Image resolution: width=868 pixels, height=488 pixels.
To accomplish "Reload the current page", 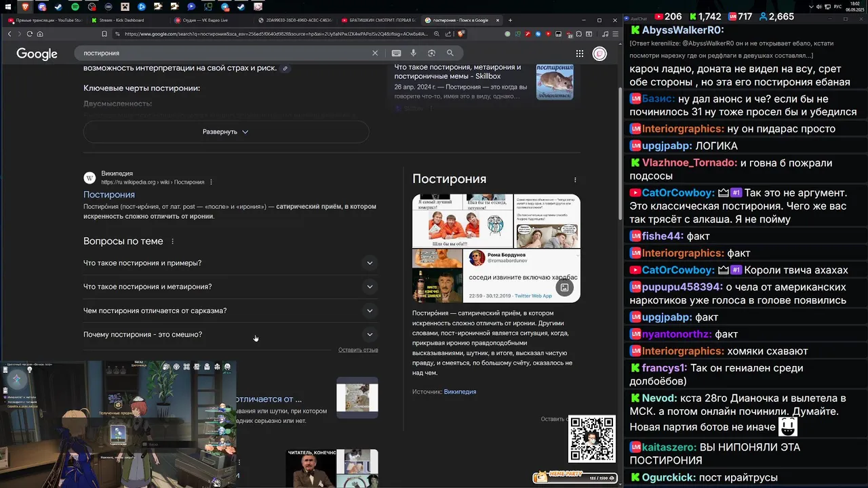I will tap(30, 34).
